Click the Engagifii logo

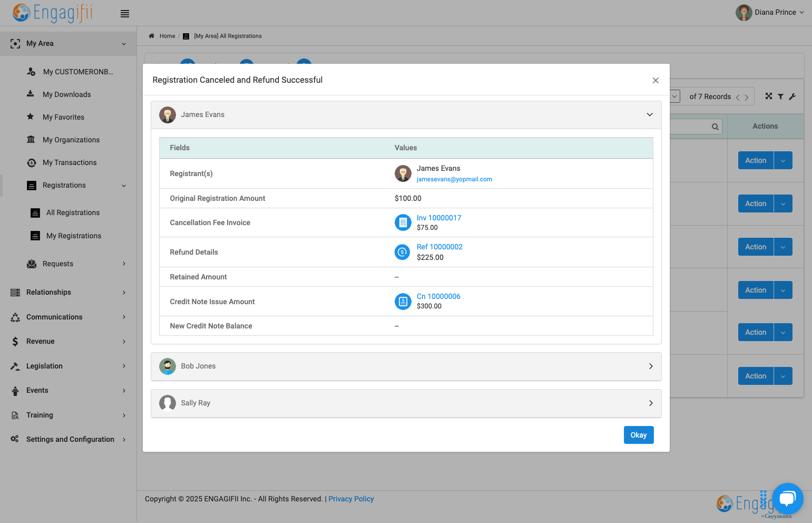tap(52, 13)
